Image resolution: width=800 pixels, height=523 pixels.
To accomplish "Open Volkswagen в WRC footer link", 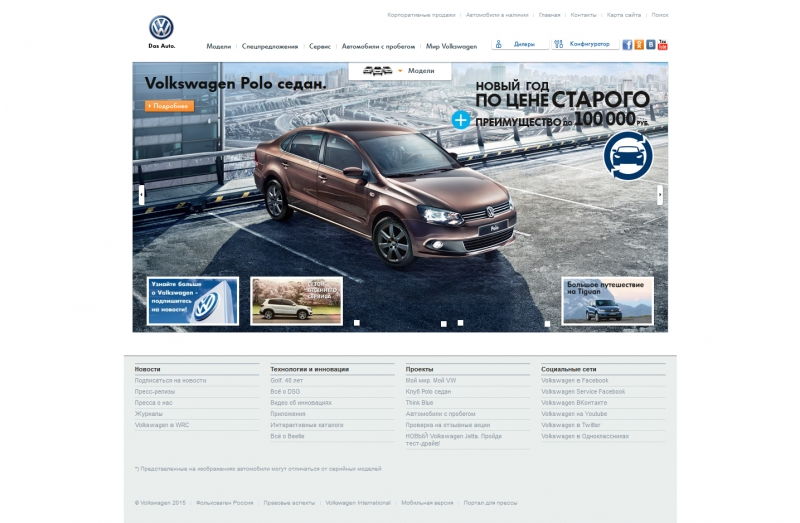I will [162, 426].
